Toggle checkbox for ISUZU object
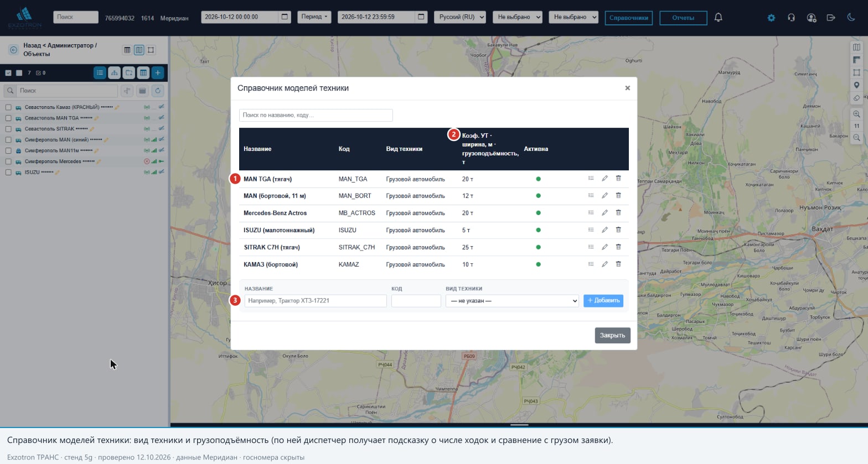 click(x=8, y=172)
